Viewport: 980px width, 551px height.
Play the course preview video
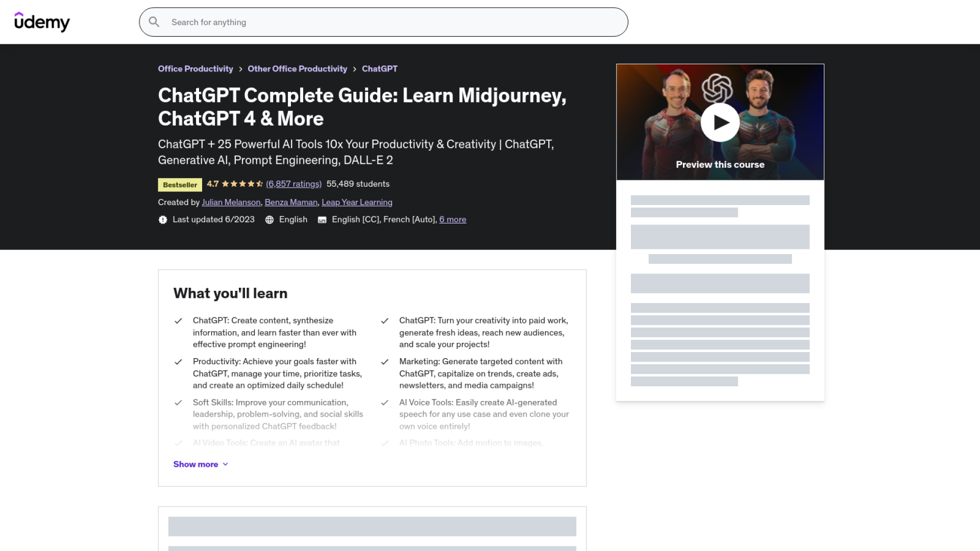point(720,122)
